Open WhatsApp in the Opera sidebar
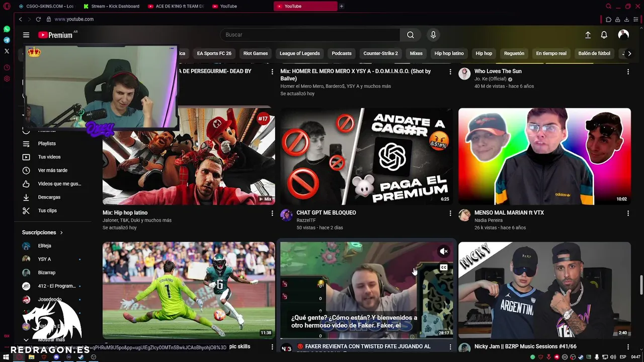 click(x=7, y=29)
